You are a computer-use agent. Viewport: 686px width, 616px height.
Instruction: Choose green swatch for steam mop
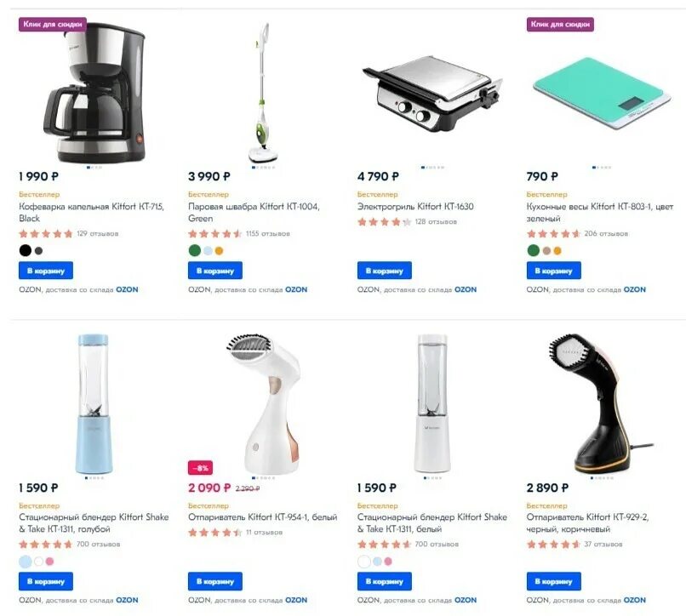[x=195, y=251]
